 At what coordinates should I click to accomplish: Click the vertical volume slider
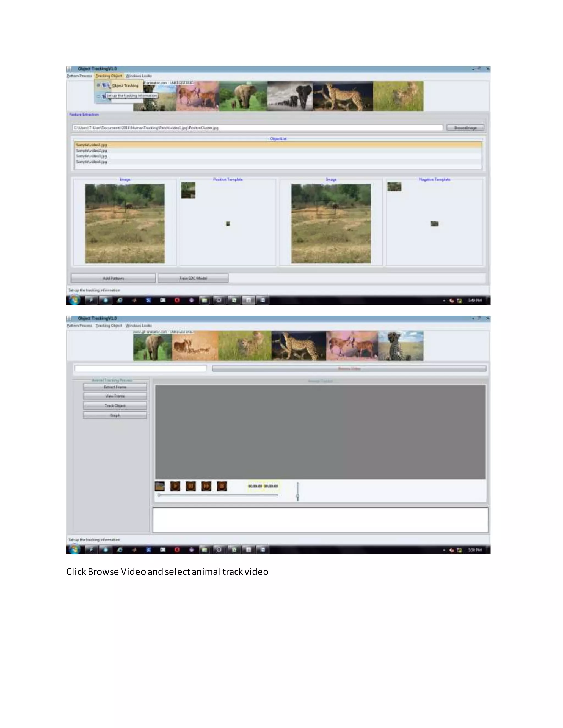(x=297, y=491)
